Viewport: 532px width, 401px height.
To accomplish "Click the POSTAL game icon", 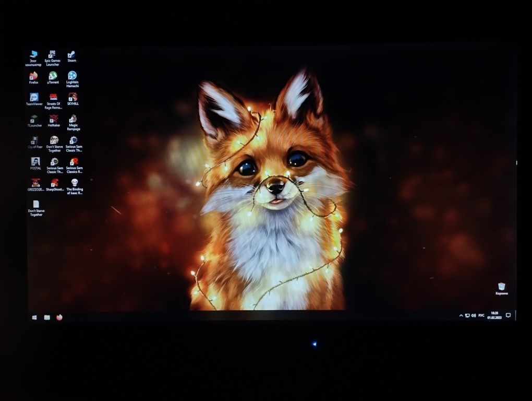I will pyautogui.click(x=35, y=163).
